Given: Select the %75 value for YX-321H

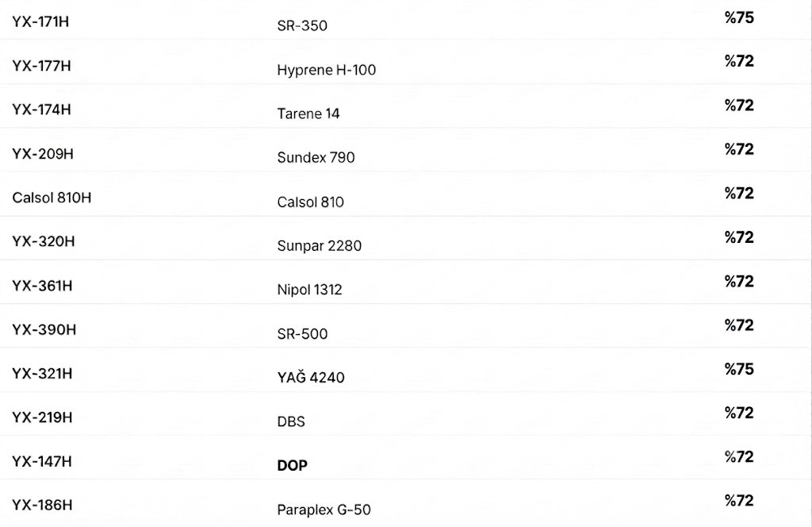Looking at the screenshot, I should (x=739, y=370).
